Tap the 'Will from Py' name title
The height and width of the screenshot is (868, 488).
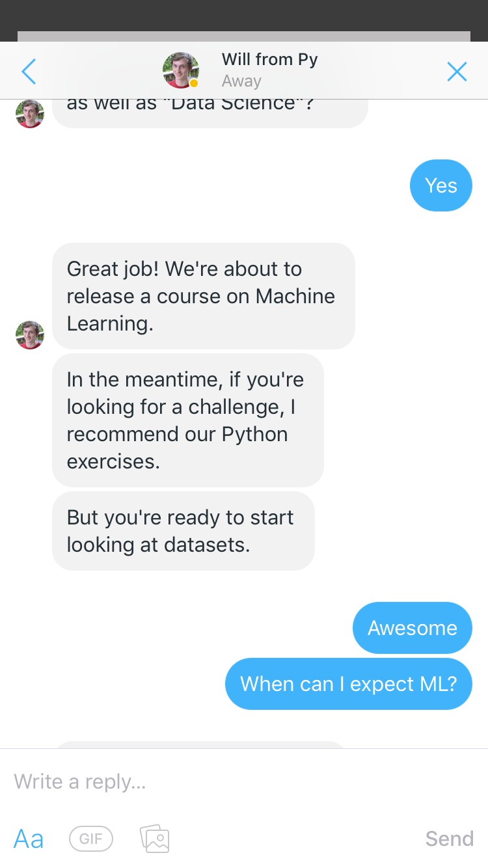pyautogui.click(x=269, y=60)
